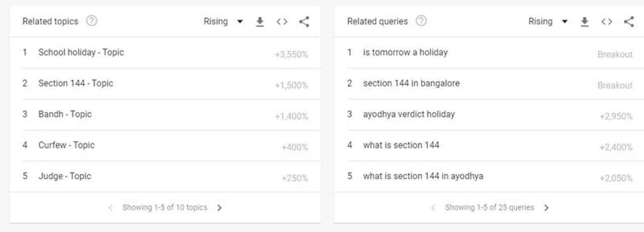Click query 'is tomorrow a holiday'
The height and width of the screenshot is (232, 644).
[405, 52]
